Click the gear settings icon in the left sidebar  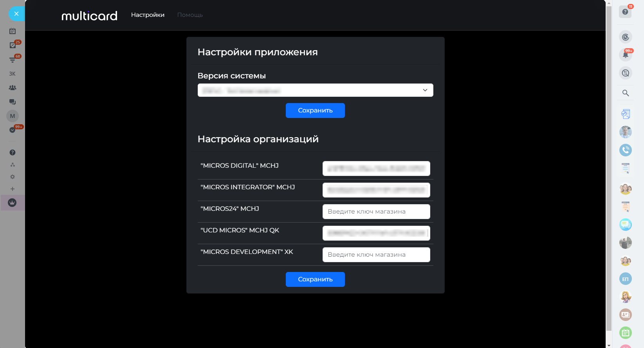(x=13, y=177)
